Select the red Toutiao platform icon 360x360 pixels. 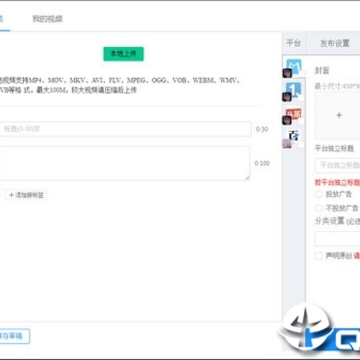point(294,114)
